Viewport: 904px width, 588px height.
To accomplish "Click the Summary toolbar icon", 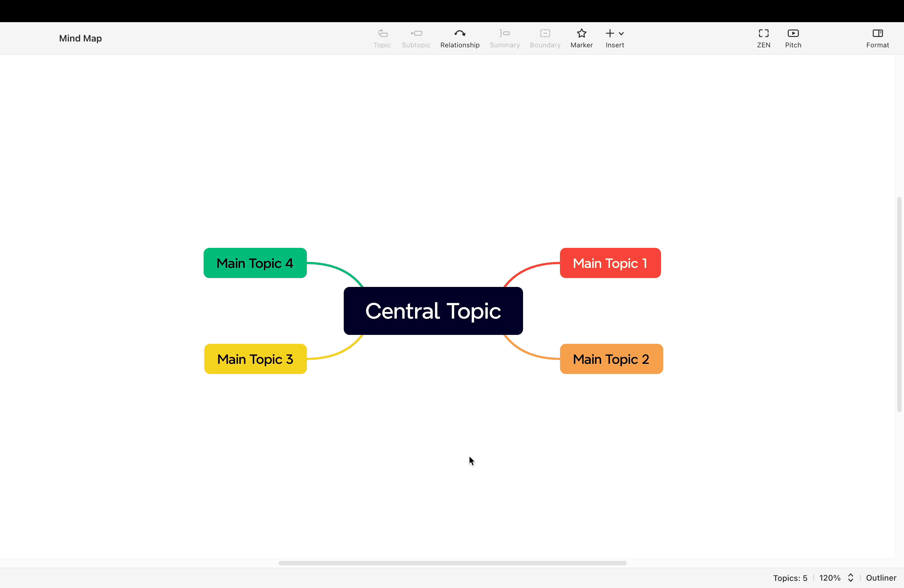I will coord(504,34).
